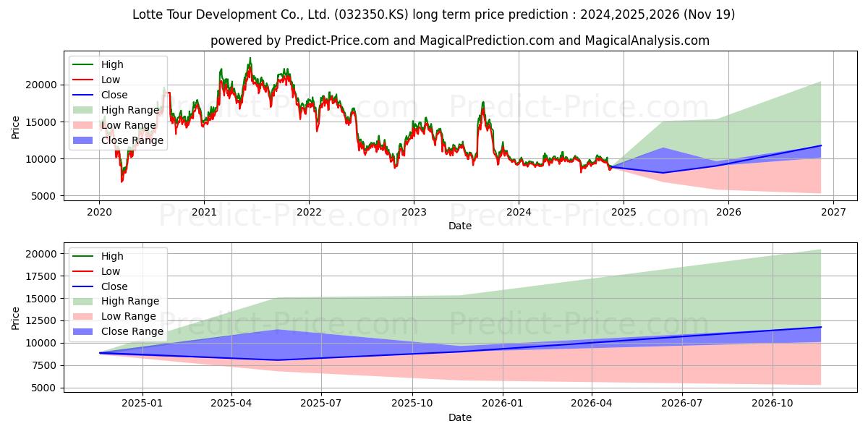Select 'High' in the lower chart legend
The image size is (868, 434).
pyautogui.click(x=112, y=256)
